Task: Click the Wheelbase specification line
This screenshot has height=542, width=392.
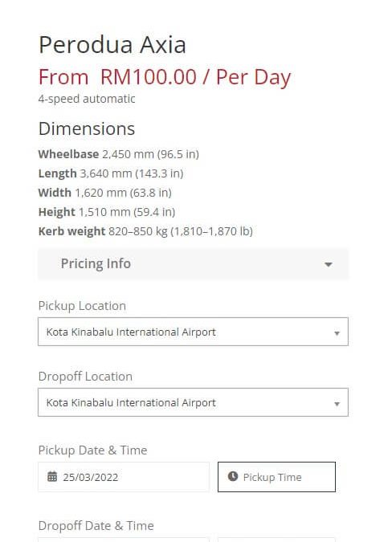Action: point(119,154)
